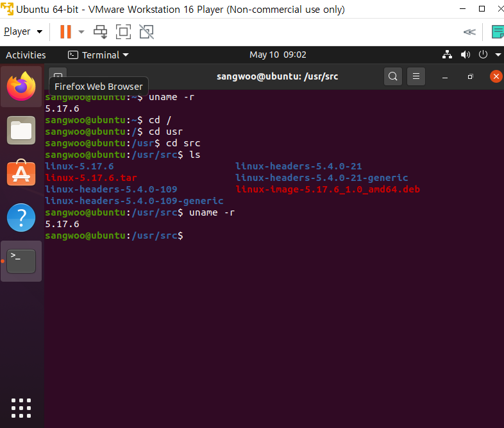Viewport: 504px width, 428px height.
Task: Click linux-headers-5.4.0-109-generic entry
Action: [134, 201]
